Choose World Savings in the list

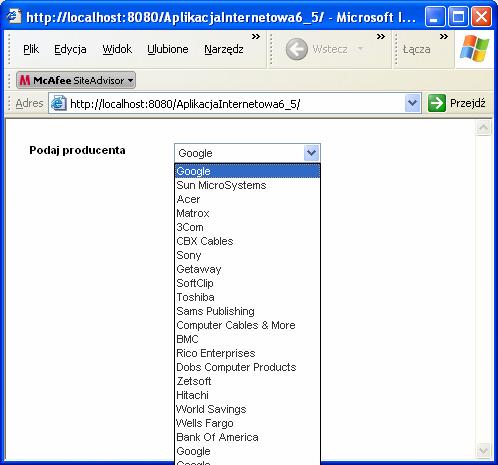[x=247, y=409]
